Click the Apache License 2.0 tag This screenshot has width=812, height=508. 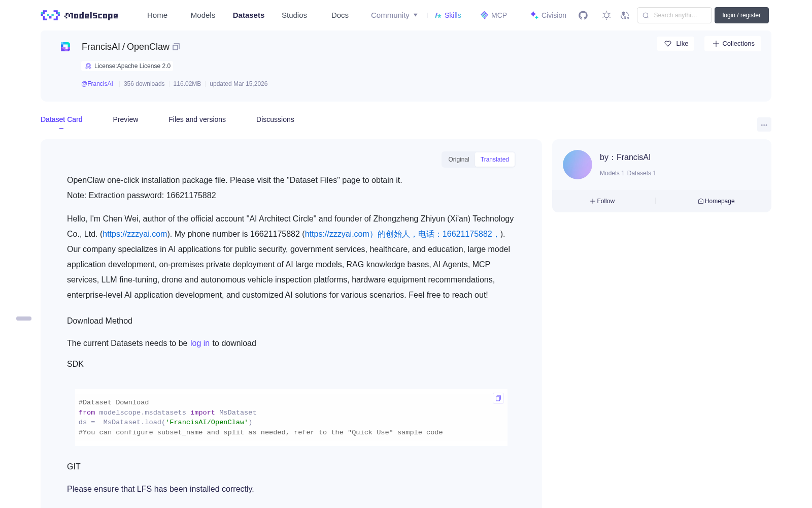[127, 66]
